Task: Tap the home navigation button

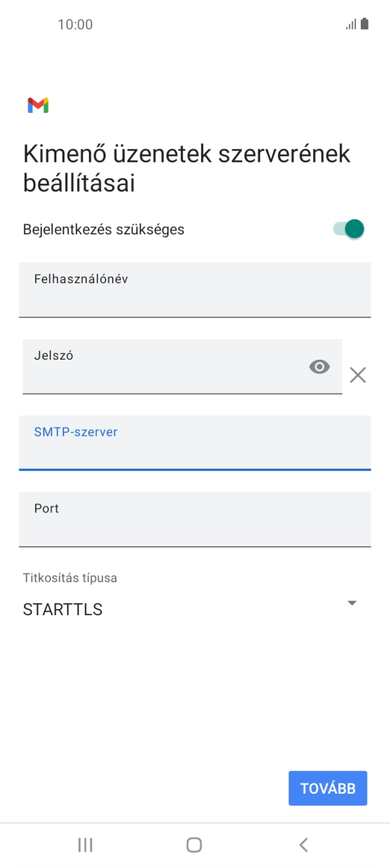Action: (x=194, y=845)
